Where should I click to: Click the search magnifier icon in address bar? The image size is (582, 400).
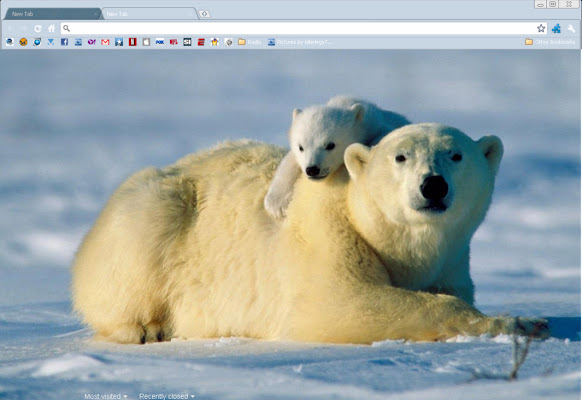coord(66,28)
